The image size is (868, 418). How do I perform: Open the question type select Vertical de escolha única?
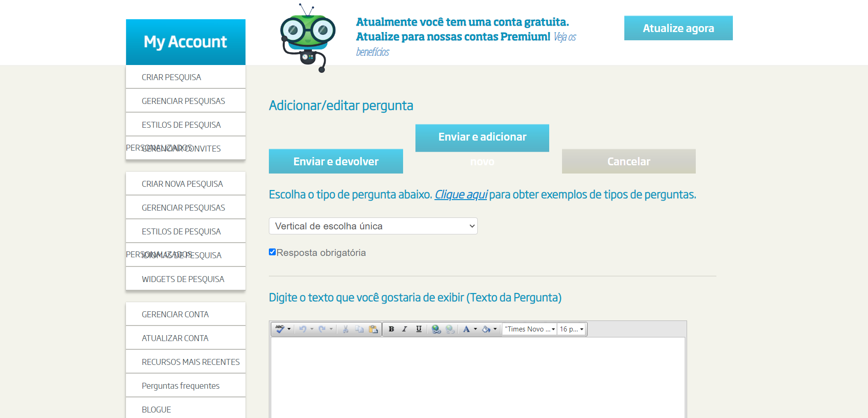(373, 226)
